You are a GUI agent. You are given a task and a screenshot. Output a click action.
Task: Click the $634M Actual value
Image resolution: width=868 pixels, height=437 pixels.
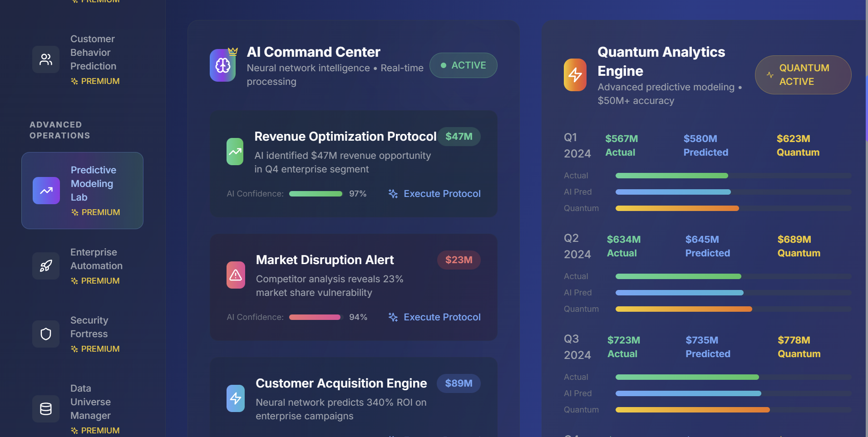click(624, 246)
